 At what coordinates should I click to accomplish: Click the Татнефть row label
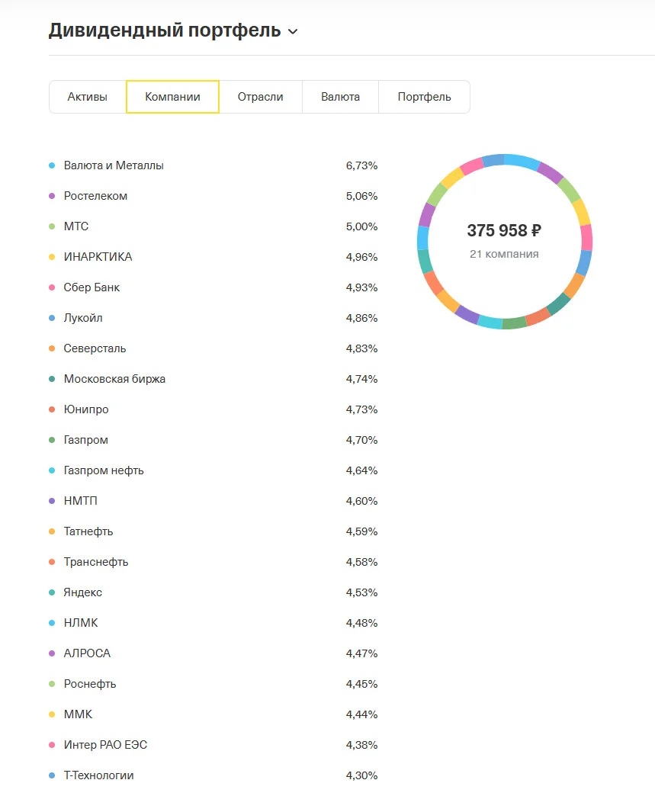pyautogui.click(x=88, y=531)
